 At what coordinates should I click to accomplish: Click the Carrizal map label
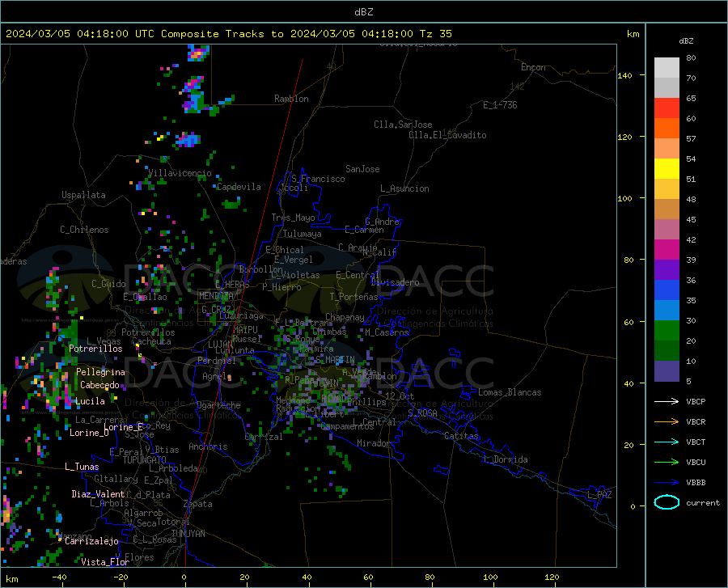(264, 438)
